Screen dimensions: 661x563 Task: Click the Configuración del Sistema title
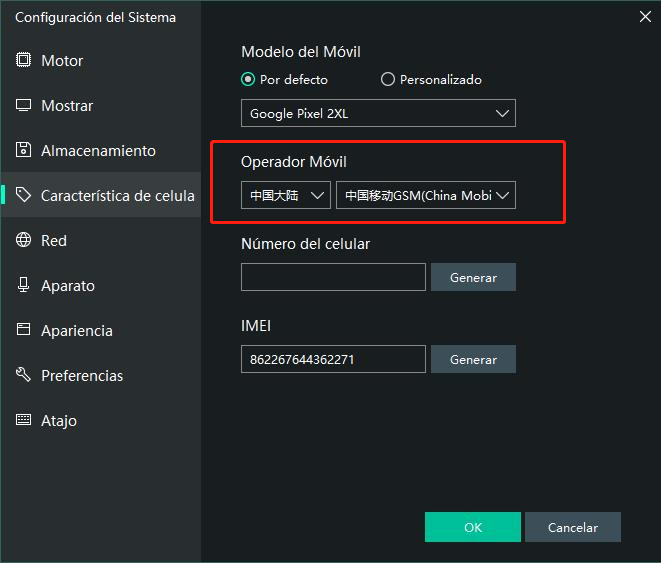[96, 17]
